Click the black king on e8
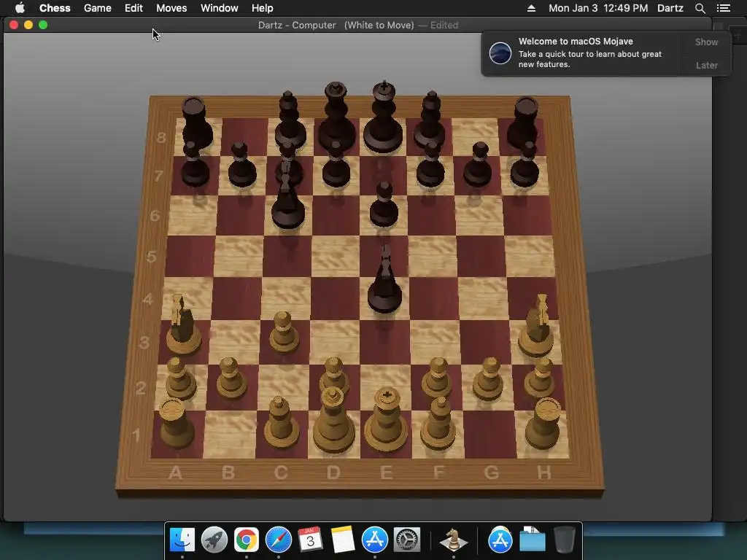This screenshot has height=560, width=747. click(x=384, y=119)
